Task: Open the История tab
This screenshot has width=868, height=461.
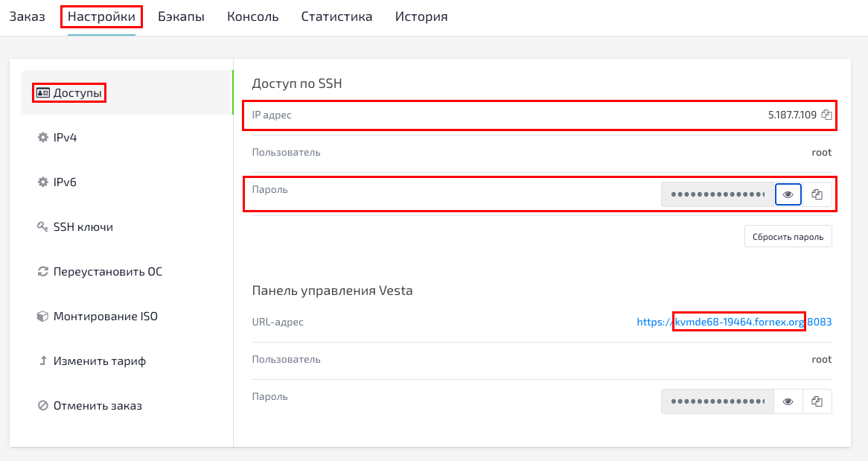Action: click(x=421, y=16)
